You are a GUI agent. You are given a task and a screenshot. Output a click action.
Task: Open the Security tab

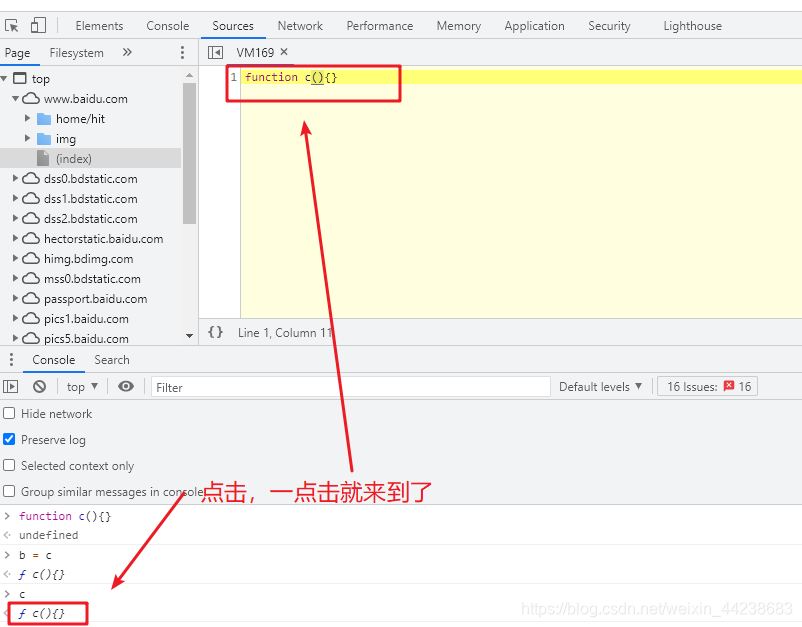609,26
